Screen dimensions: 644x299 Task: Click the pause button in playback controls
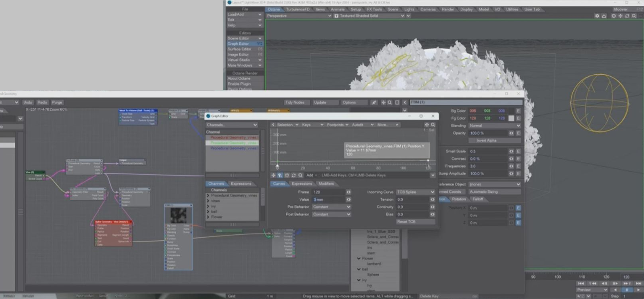[627, 290]
